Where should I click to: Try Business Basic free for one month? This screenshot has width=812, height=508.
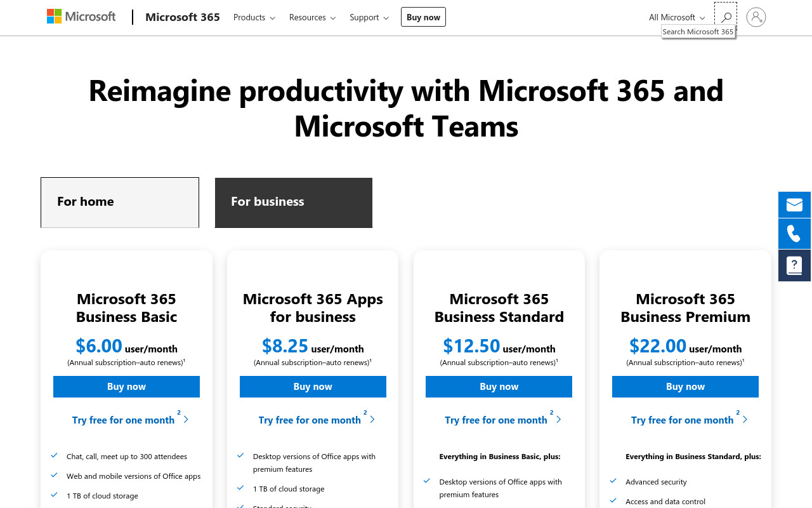click(130, 419)
